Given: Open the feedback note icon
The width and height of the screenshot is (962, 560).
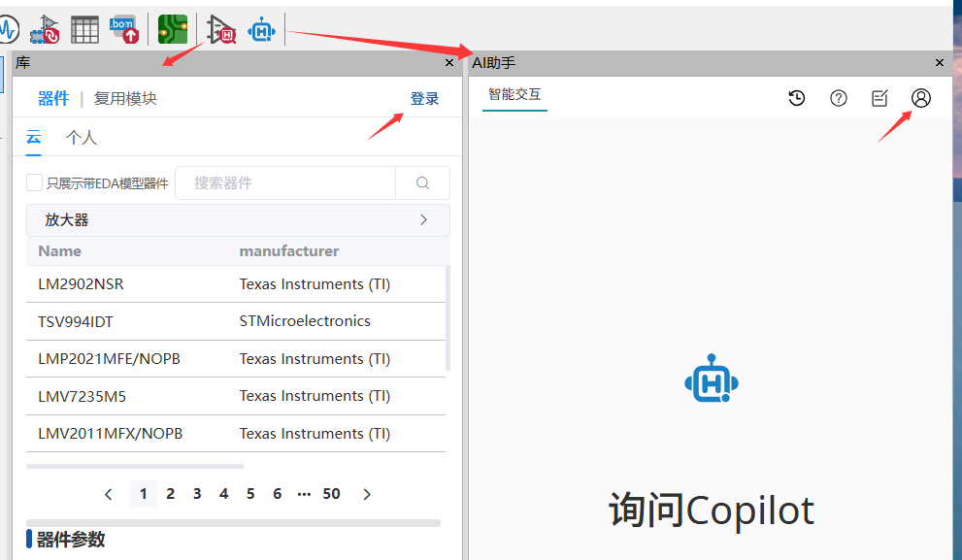Looking at the screenshot, I should [x=879, y=98].
